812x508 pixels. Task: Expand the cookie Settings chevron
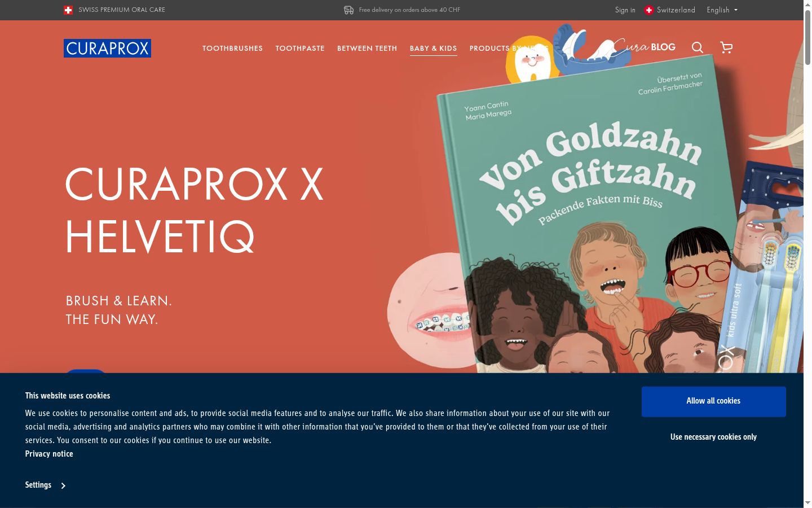click(63, 485)
